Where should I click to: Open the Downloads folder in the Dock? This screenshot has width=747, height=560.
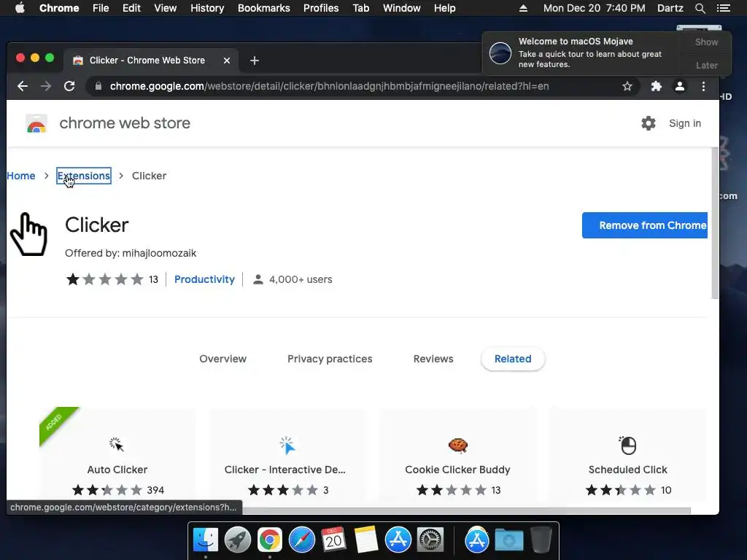pyautogui.click(x=508, y=540)
